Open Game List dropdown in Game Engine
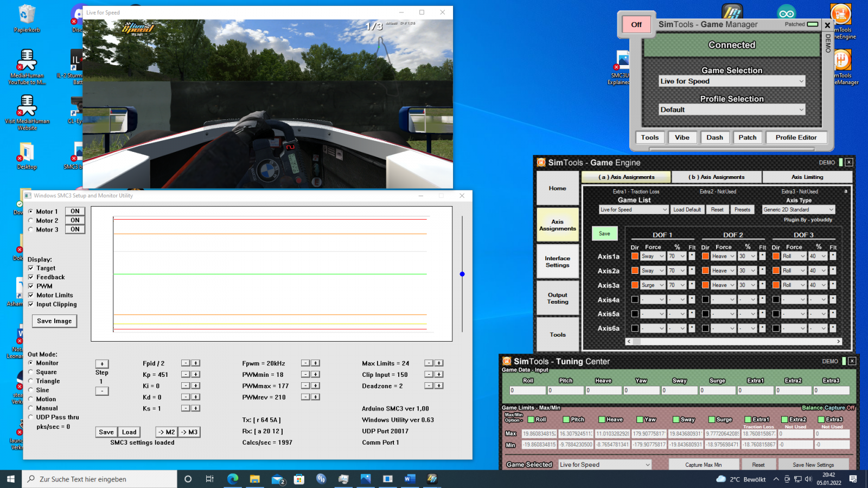The width and height of the screenshot is (868, 488). point(634,209)
